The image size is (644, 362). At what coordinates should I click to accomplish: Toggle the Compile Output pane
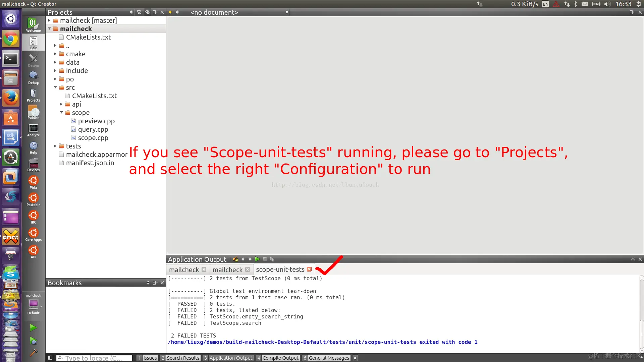pos(277,358)
